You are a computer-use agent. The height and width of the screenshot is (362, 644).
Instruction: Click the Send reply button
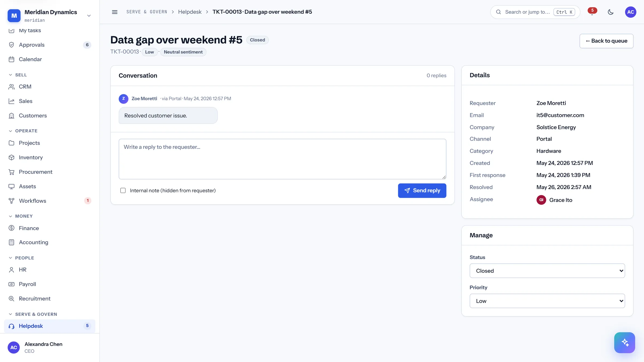click(x=422, y=190)
